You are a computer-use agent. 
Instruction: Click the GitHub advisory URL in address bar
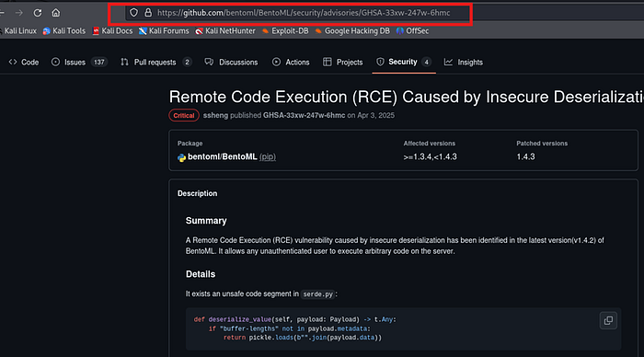[x=304, y=13]
